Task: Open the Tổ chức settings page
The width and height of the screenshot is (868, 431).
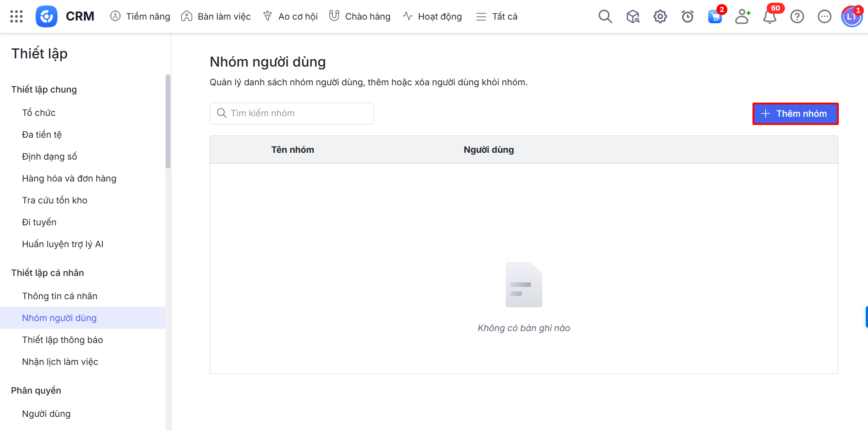Action: tap(39, 113)
